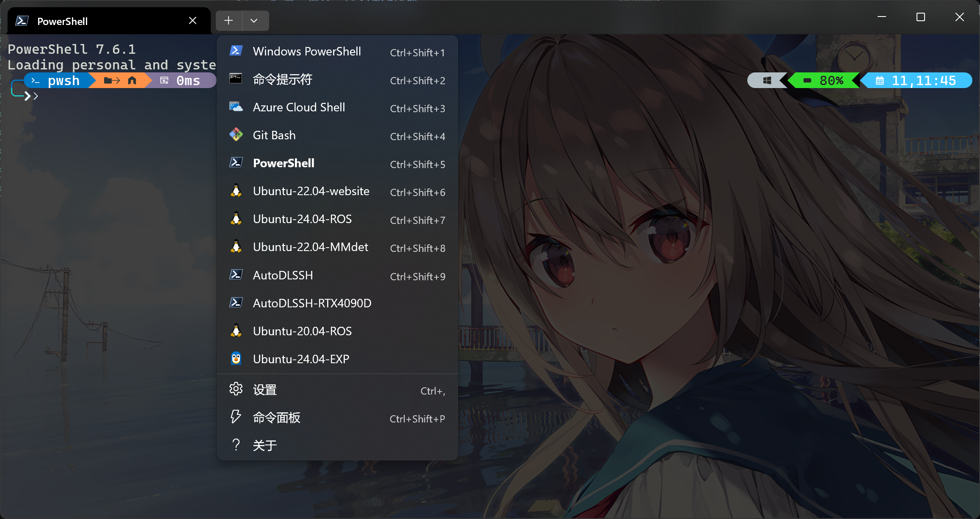Viewport: 980px width, 519px height.
Task: Click the 80% battery text
Action: [831, 80]
